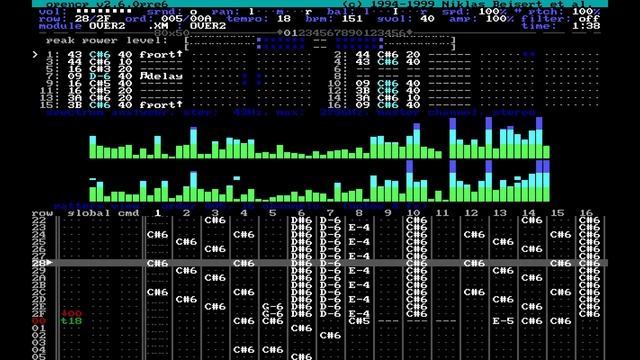640x360 pixels.
Task: Click the balance l-I-r indicator
Action: [395, 11]
